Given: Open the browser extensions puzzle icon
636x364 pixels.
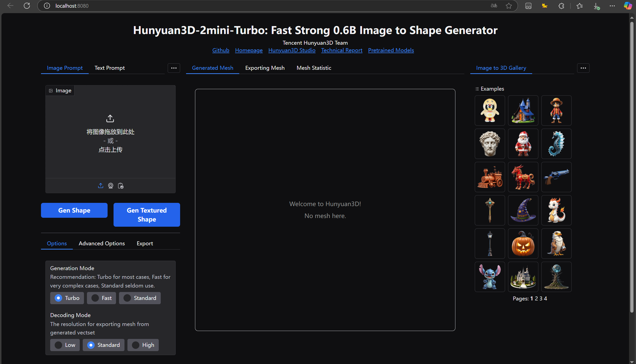Looking at the screenshot, I should point(561,6).
